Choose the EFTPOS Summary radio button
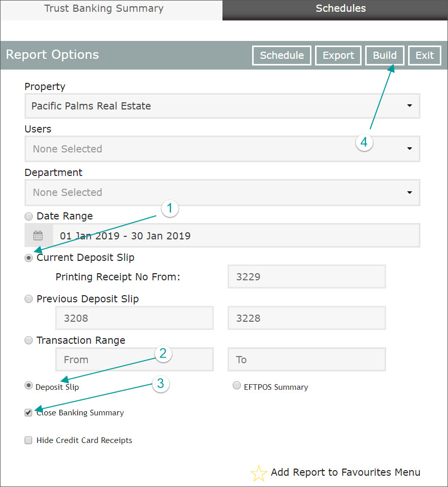The image size is (448, 487). [x=236, y=386]
